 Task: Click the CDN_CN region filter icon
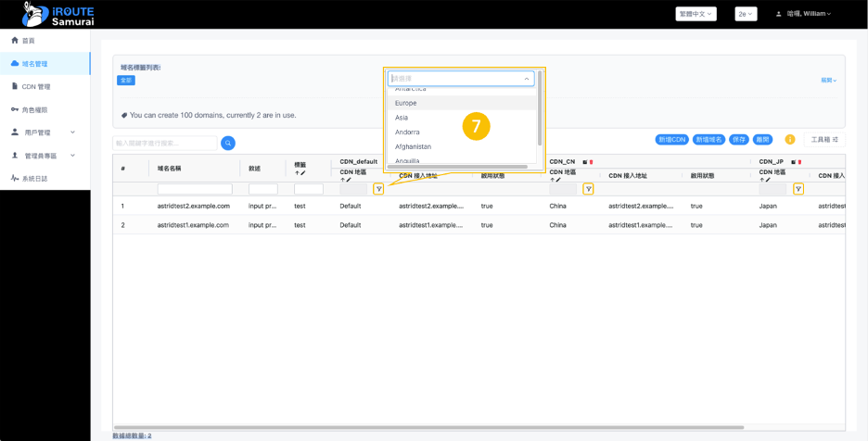588,189
